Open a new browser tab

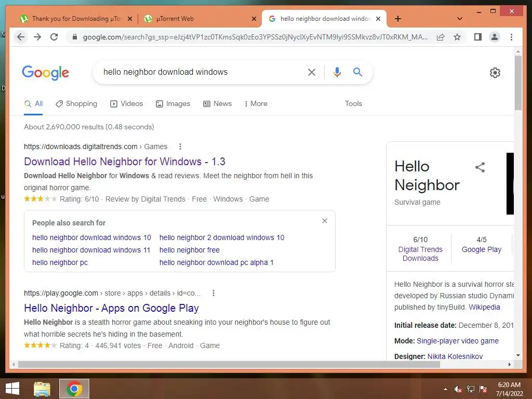[x=398, y=19]
